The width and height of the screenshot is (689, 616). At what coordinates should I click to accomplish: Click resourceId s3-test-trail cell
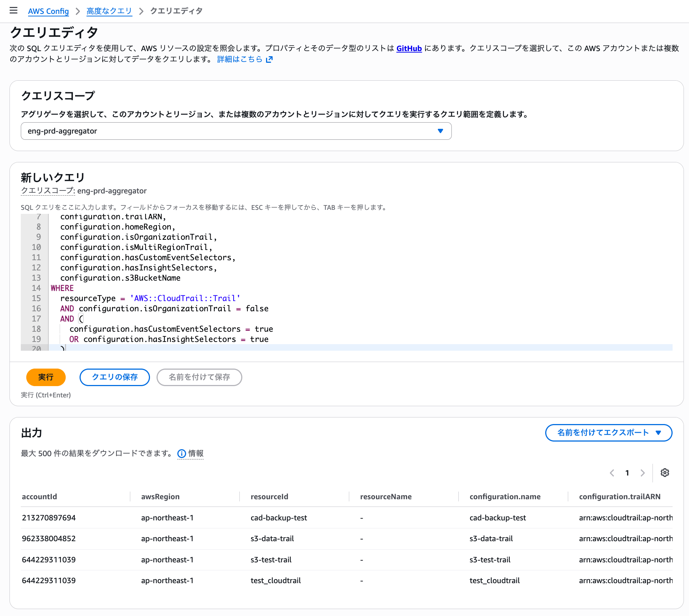pyautogui.click(x=271, y=559)
